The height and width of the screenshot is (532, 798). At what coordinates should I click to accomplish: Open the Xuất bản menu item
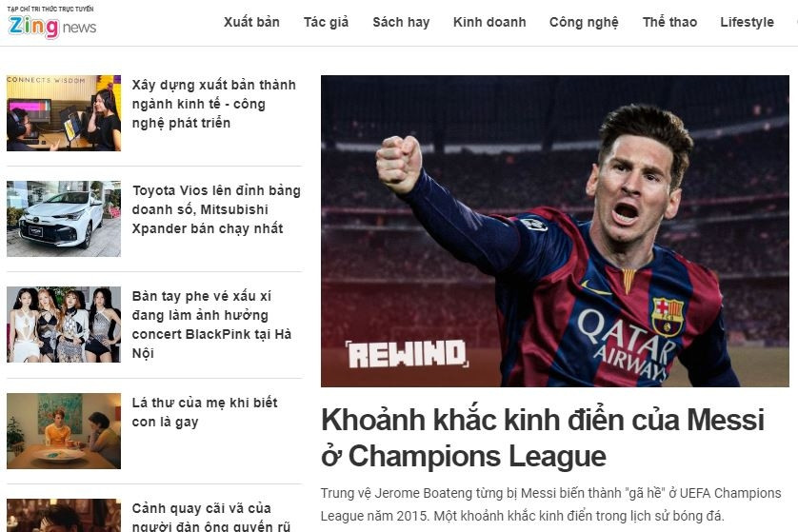tap(251, 23)
